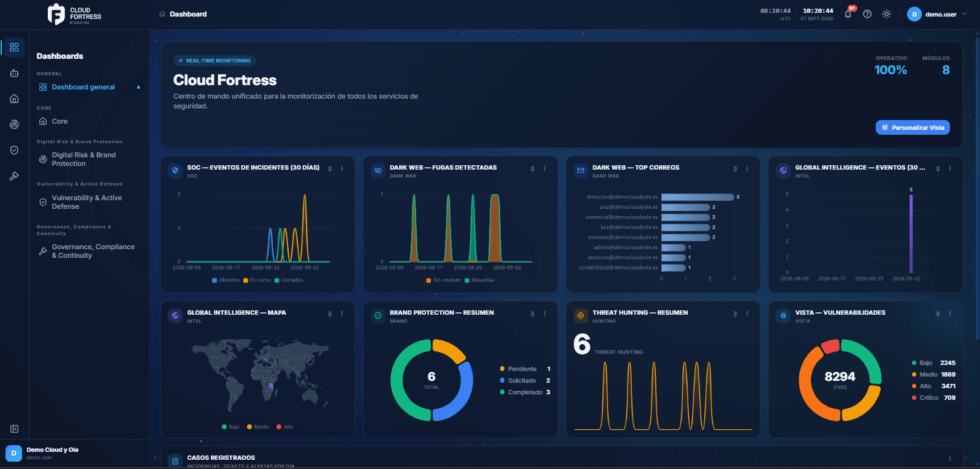This screenshot has height=469, width=980.
Task: Collapse the sidebar panel icon
Action: (14, 429)
